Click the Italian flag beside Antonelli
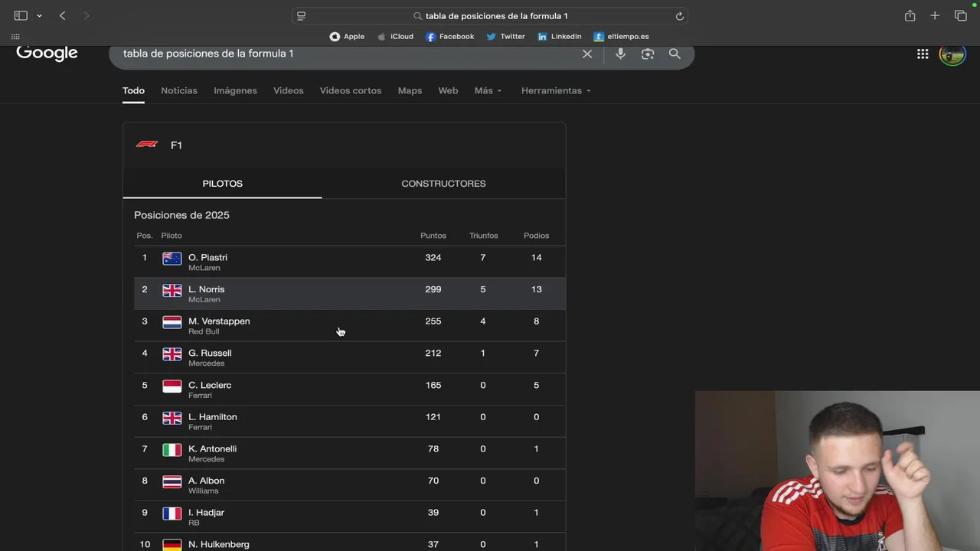Image resolution: width=980 pixels, height=551 pixels. coord(172,450)
